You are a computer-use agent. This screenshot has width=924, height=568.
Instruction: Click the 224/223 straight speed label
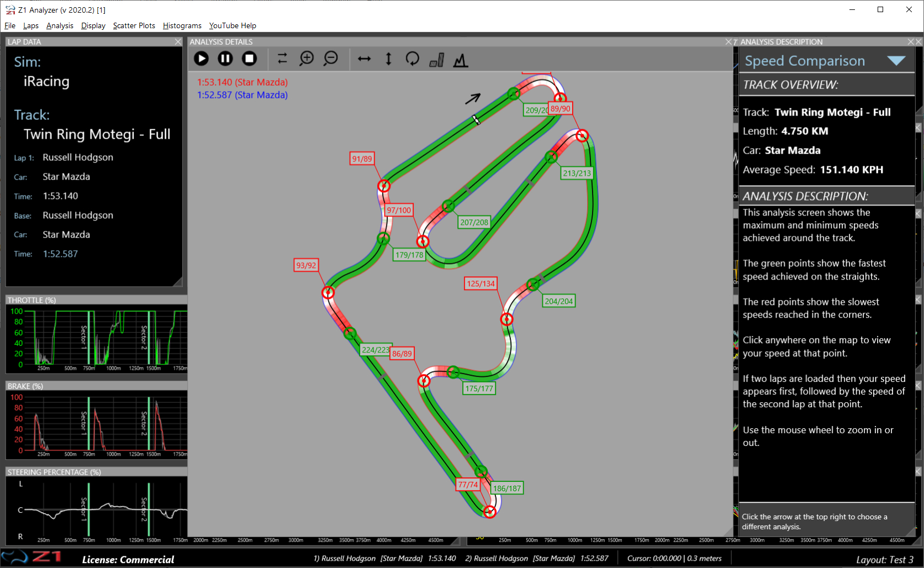(x=375, y=350)
